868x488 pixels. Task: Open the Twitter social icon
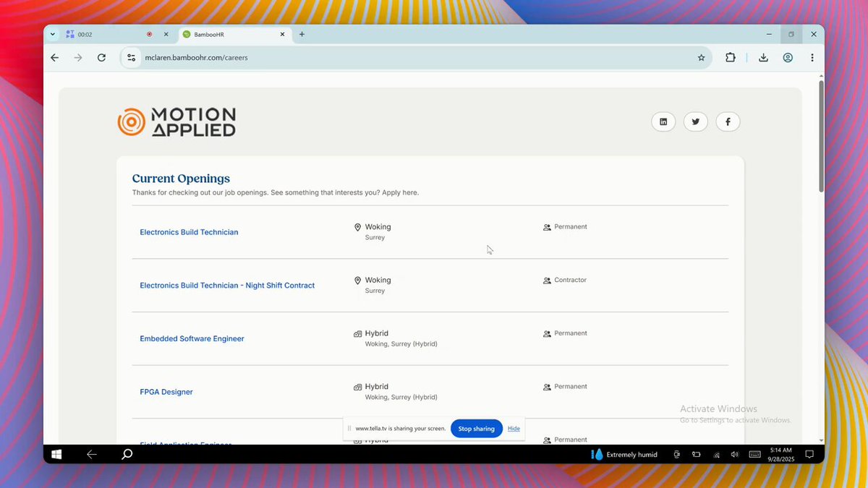coord(696,121)
